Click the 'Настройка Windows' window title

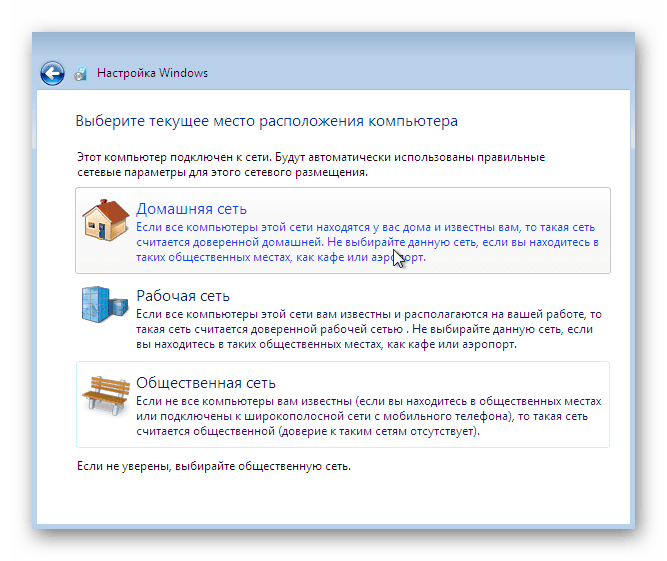tap(152, 73)
